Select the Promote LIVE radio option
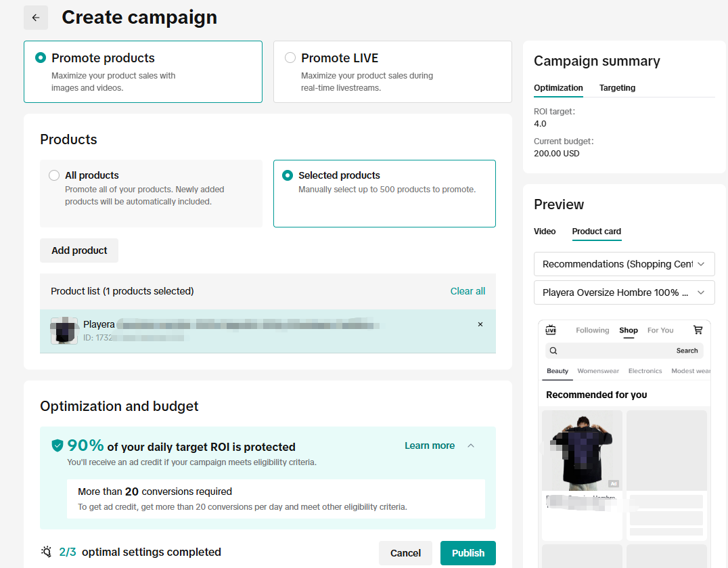 290,58
